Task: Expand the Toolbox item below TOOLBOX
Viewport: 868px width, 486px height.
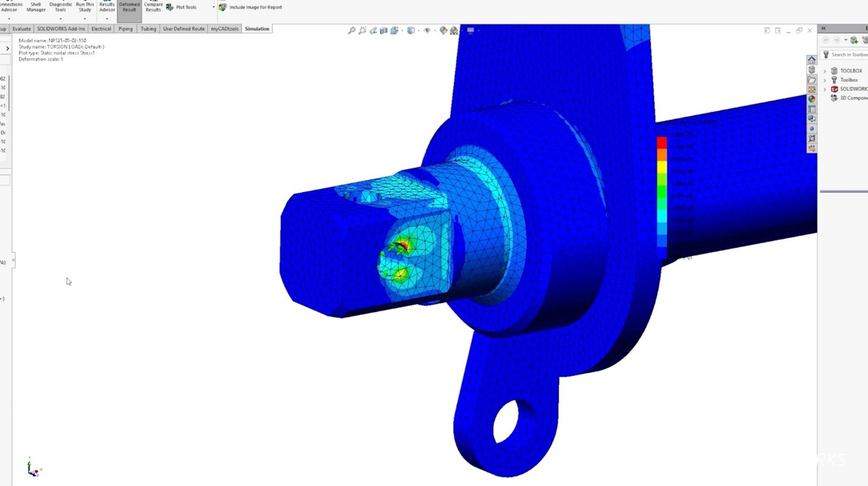Action: coord(824,79)
